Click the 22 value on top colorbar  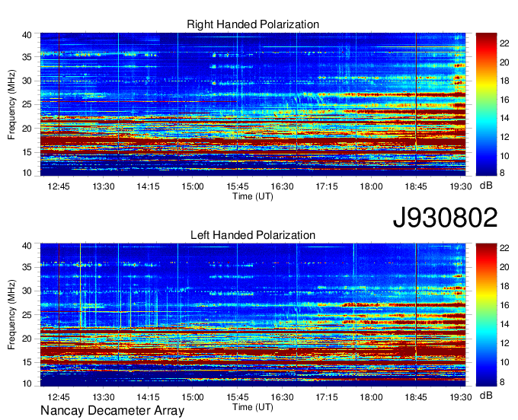point(504,43)
